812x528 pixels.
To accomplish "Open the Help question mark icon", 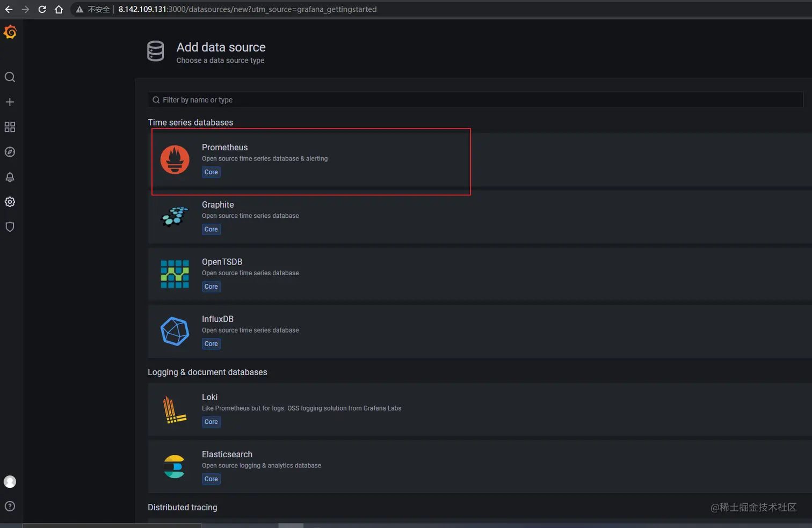I will 10,506.
